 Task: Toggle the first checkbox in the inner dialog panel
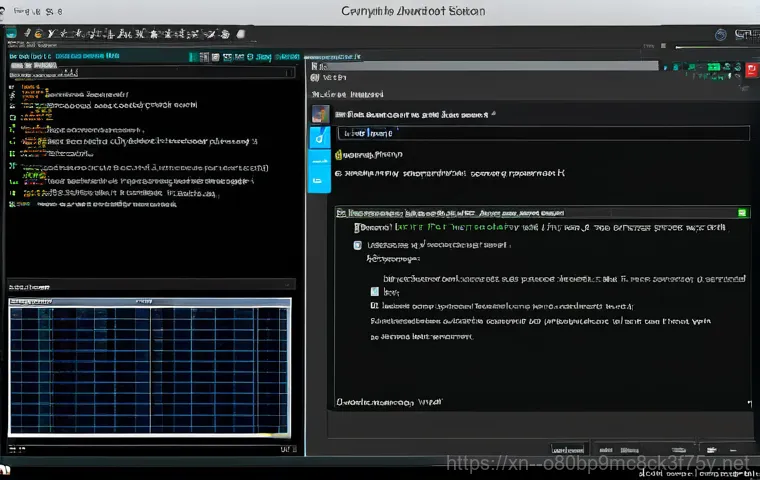[358, 244]
